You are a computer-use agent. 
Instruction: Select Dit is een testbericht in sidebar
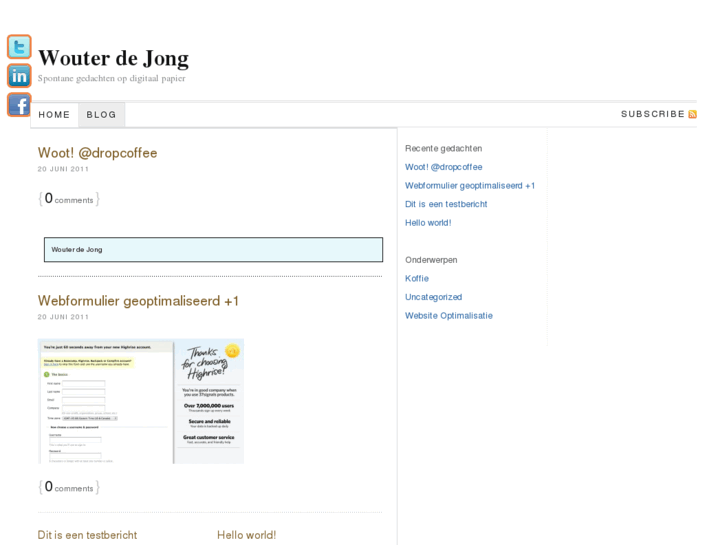click(x=446, y=204)
